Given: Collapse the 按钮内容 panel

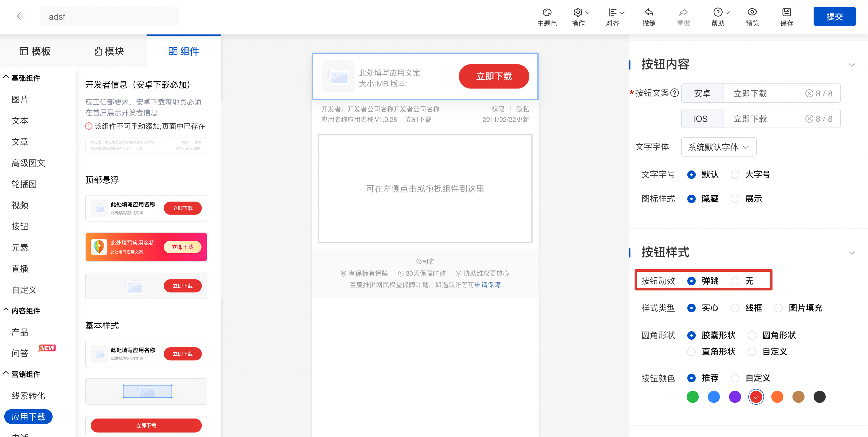Looking at the screenshot, I should [x=852, y=65].
